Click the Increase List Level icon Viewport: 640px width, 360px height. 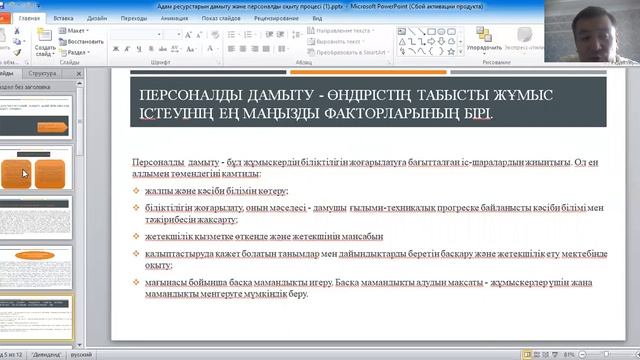280,35
